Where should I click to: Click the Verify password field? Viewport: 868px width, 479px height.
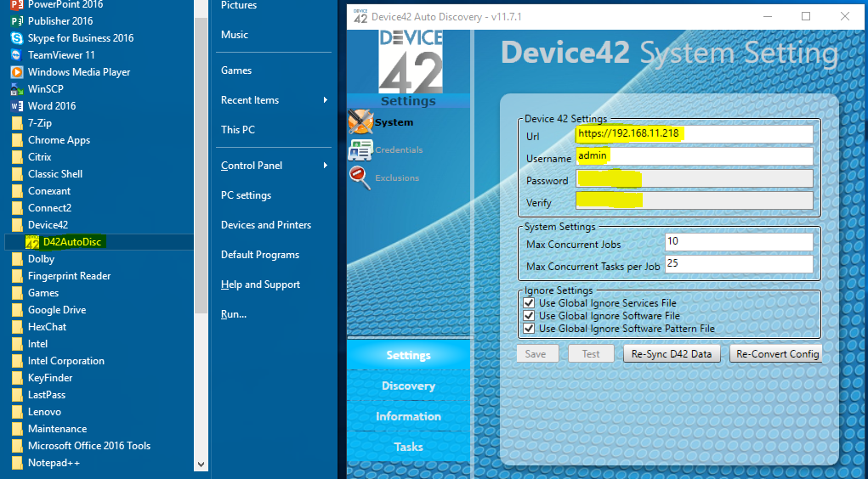(695, 200)
